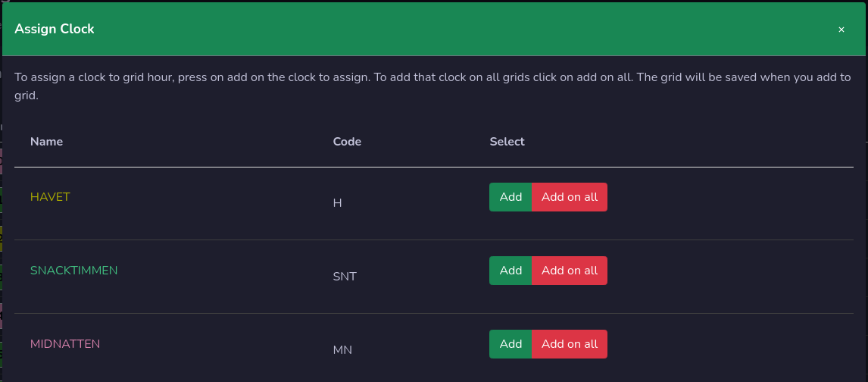Close the Assign Clock dialog
This screenshot has height=382, width=868.
click(841, 30)
